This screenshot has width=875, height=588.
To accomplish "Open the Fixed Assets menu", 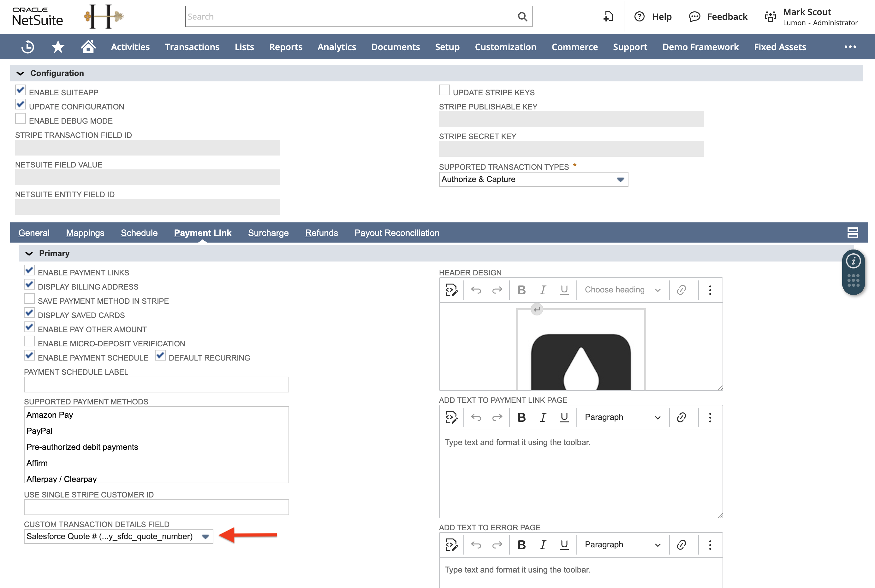I will tap(780, 47).
